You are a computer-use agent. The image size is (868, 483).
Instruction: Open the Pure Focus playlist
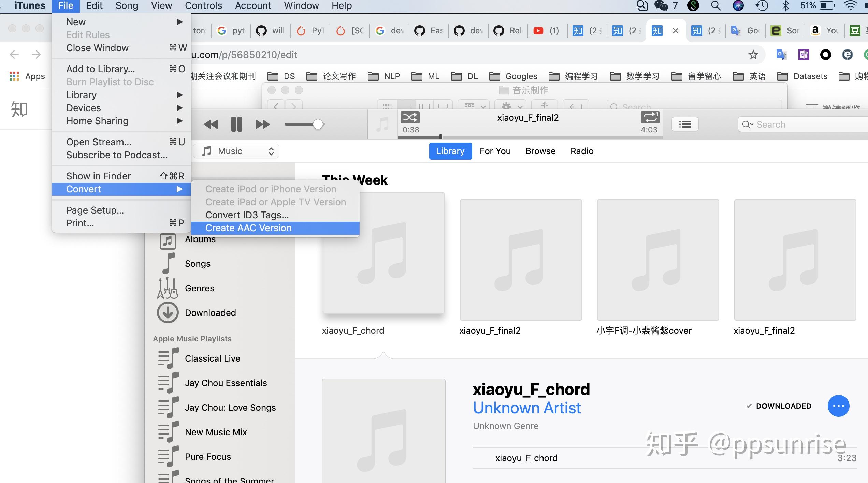[x=208, y=457]
